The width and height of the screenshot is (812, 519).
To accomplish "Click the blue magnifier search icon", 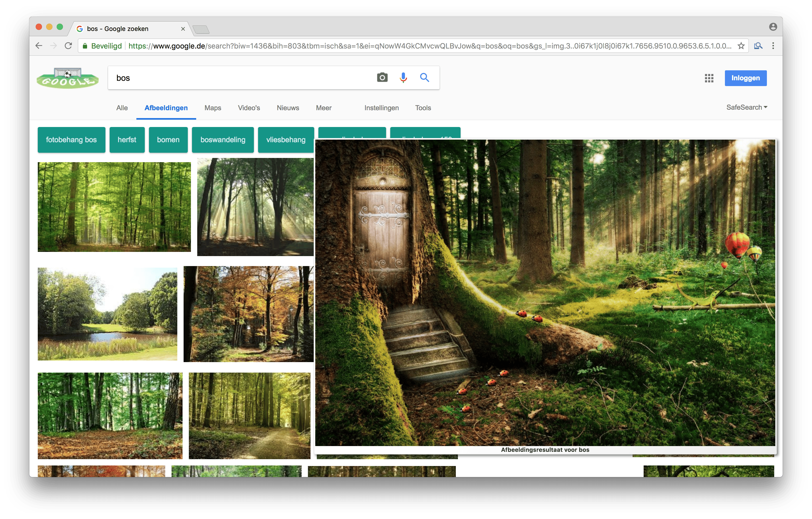I will pos(424,78).
